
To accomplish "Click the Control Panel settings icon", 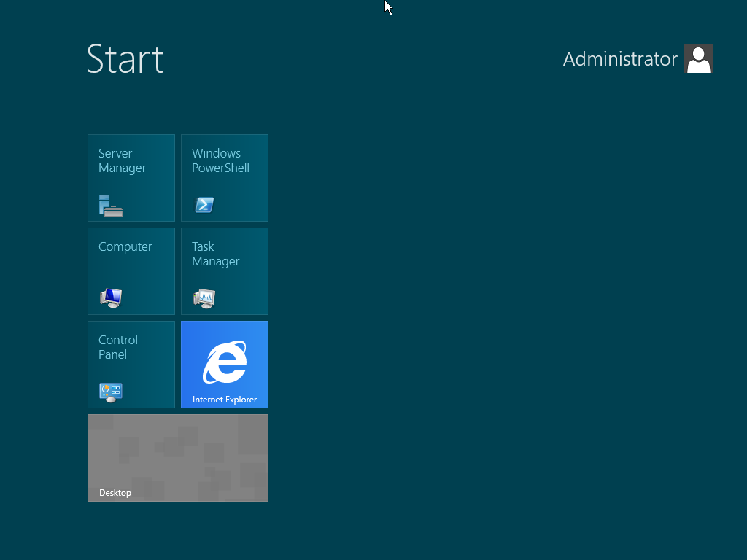I will click(x=109, y=391).
